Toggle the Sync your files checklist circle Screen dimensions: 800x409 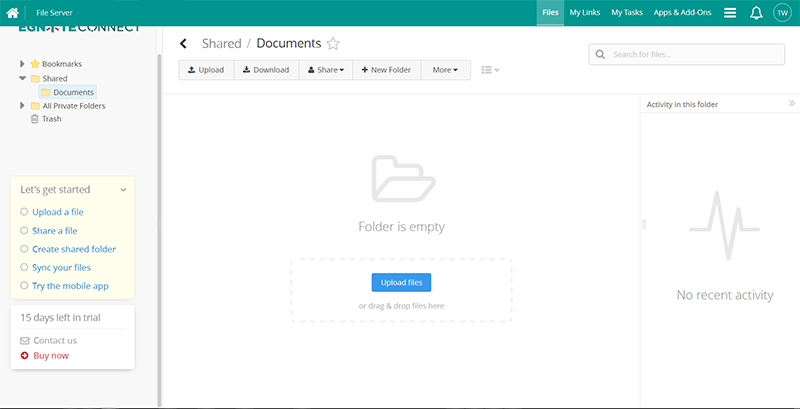coord(24,267)
